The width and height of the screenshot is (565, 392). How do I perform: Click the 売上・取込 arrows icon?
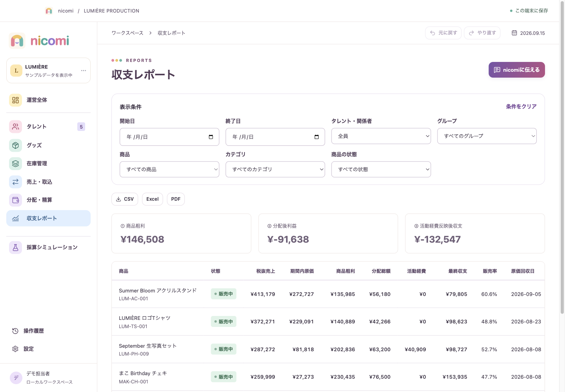click(16, 182)
